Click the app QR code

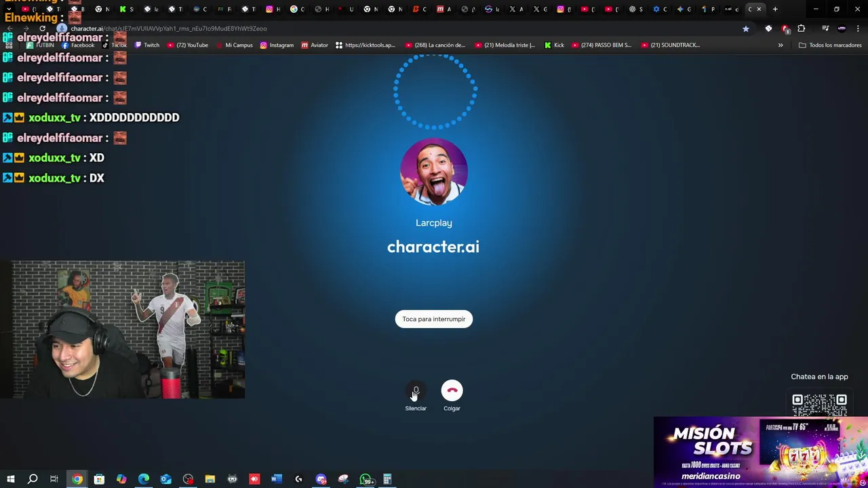point(819,404)
